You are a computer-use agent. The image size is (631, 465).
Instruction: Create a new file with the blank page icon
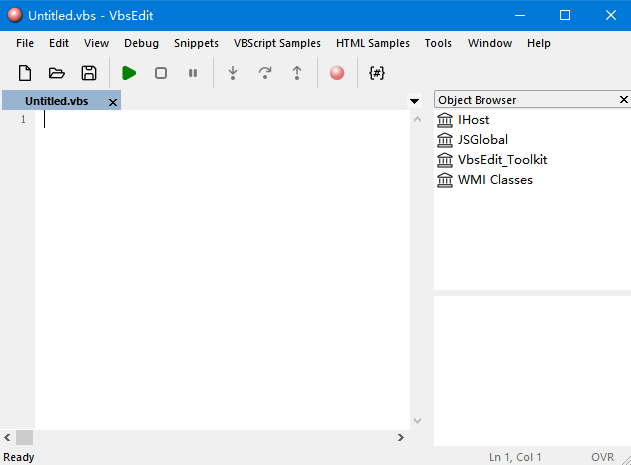tap(25, 73)
